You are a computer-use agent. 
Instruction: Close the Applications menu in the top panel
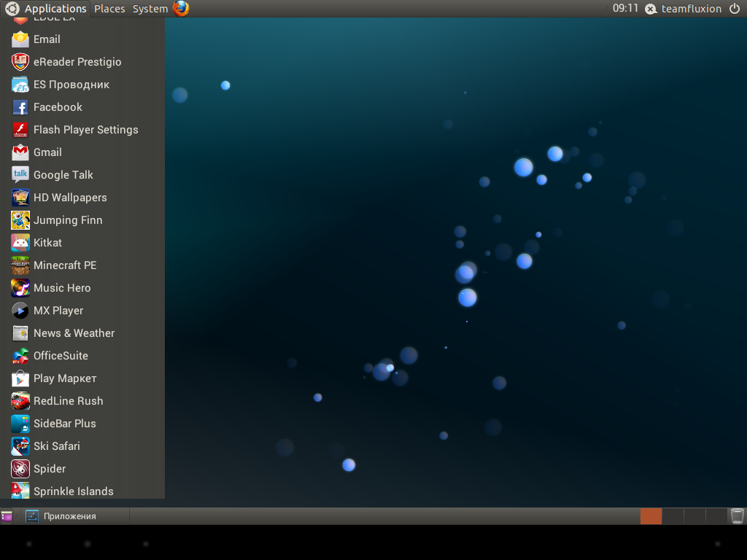coord(46,9)
